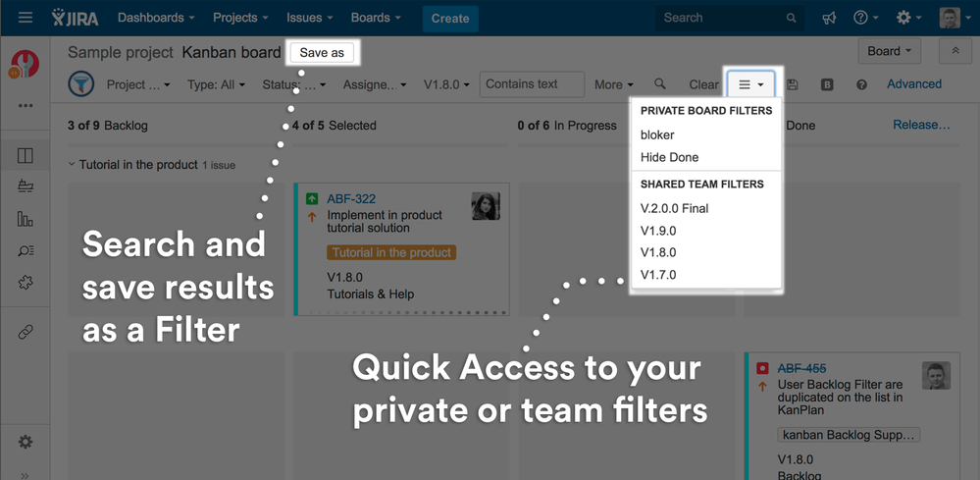This screenshot has width=980, height=480.
Task: Open the Boards dropdown menu
Action: (x=376, y=18)
